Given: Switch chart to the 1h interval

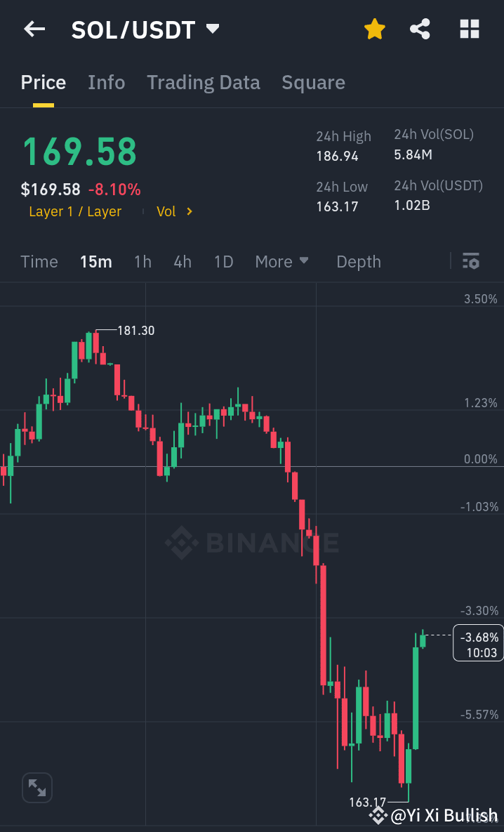Looking at the screenshot, I should coord(142,261).
